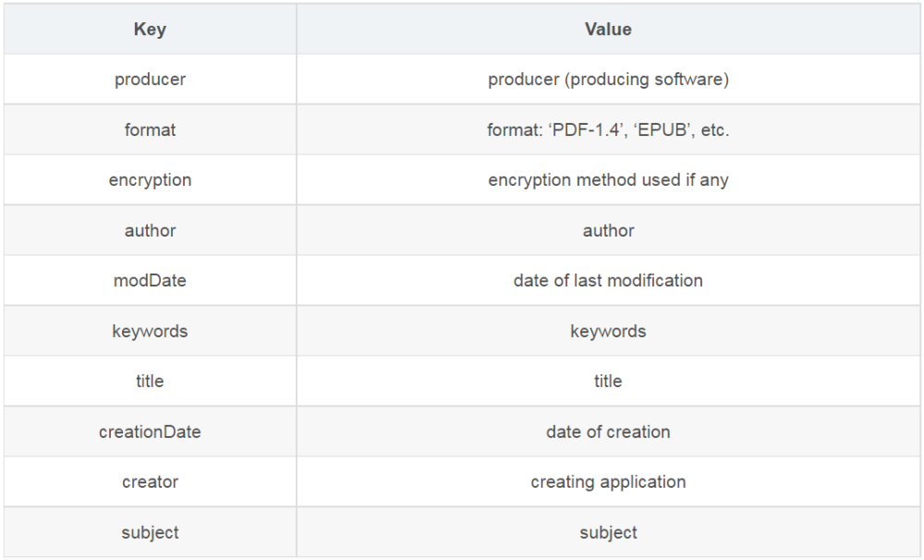Click the Value column header
Screen dimensions: 924x560
pyautogui.click(x=608, y=30)
